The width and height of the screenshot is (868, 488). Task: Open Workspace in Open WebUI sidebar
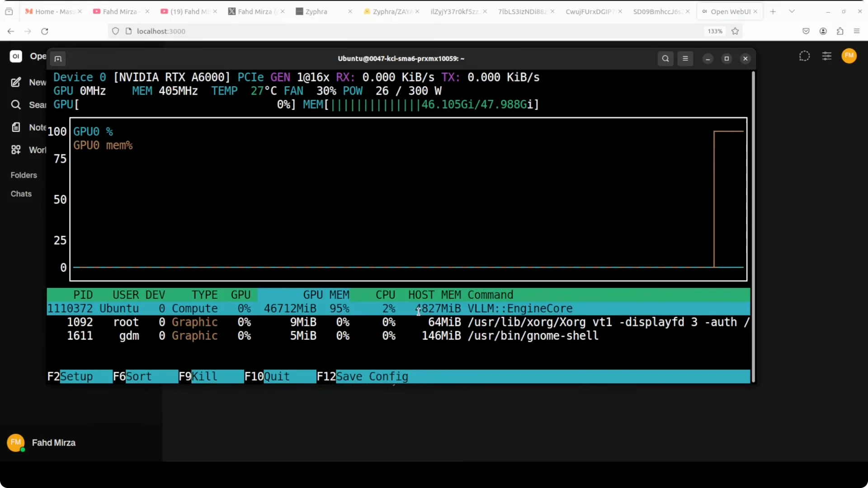click(28, 150)
